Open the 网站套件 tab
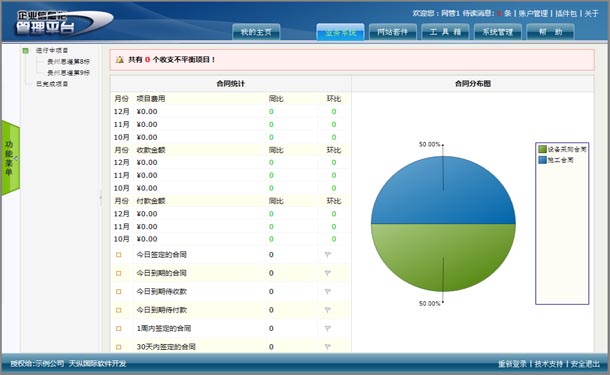610x375 pixels. pyautogui.click(x=393, y=32)
